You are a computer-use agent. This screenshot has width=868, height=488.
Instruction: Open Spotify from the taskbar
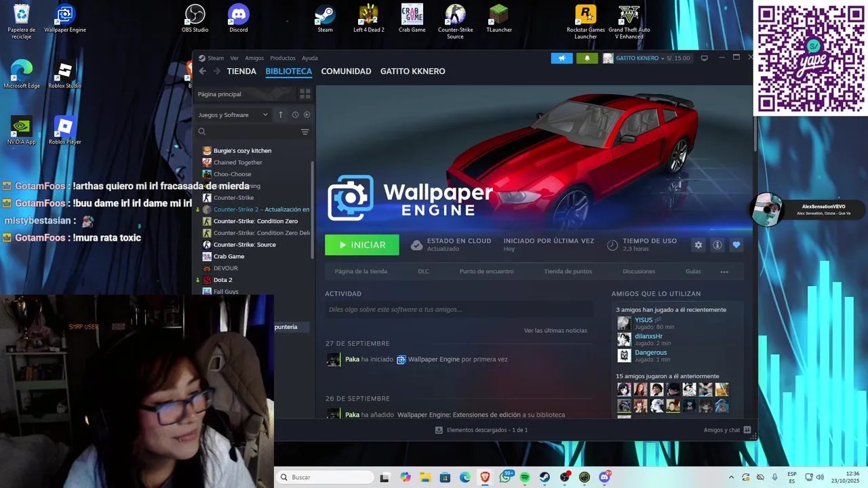point(525,477)
